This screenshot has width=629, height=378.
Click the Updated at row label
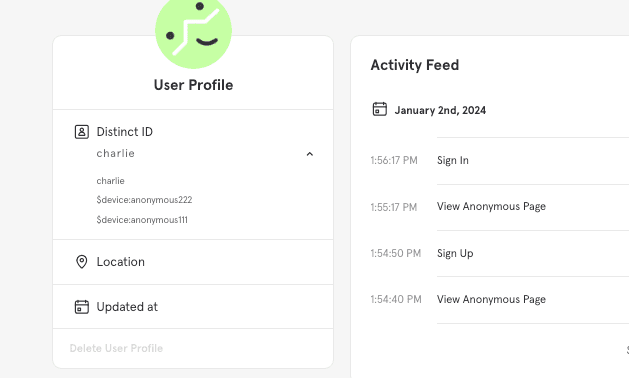[x=127, y=307]
